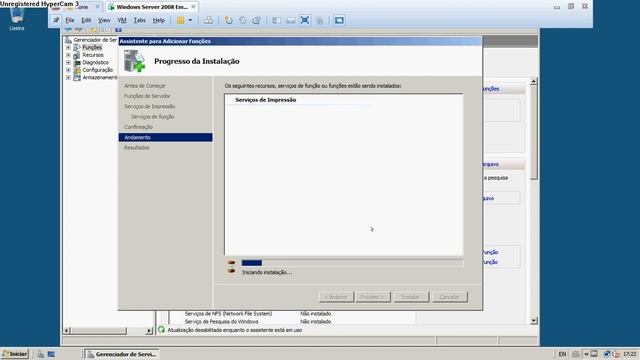Viewport: 640px width, 360px height.
Task: Take a snapshot of the VM
Action: 229,20
